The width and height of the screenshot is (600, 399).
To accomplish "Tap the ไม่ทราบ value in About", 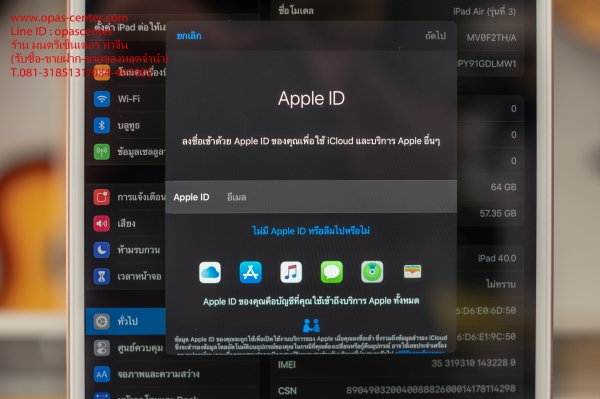I will [x=501, y=284].
